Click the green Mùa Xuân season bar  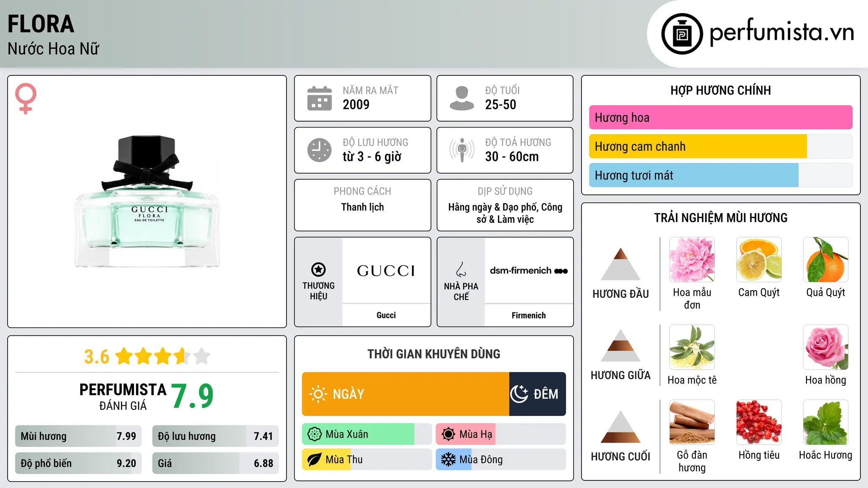coord(367,434)
